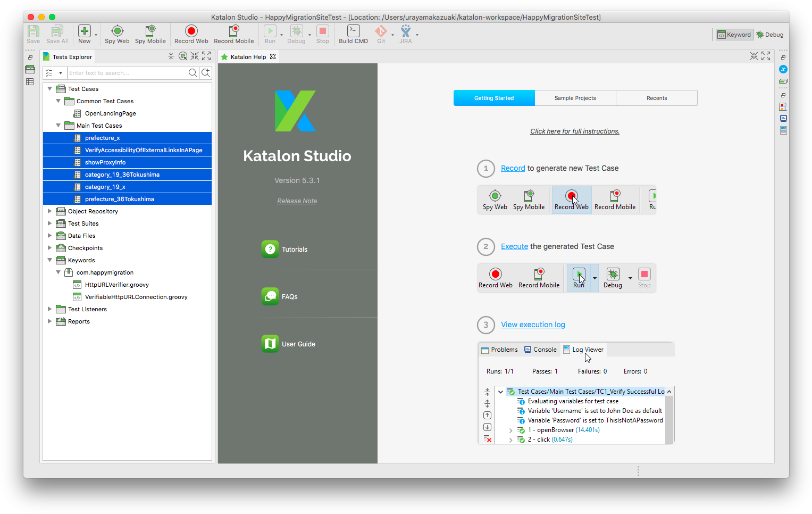Select the Tests Explorer tab
Screen dimensions: 812x514
(x=68, y=57)
